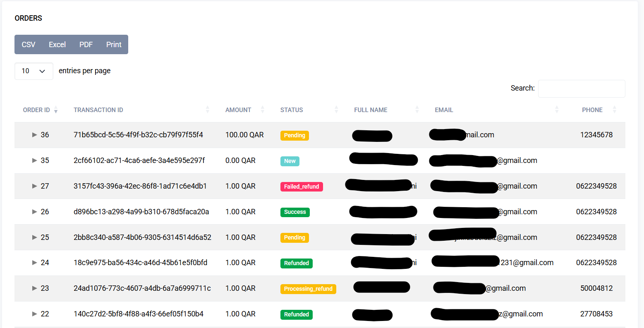Screen dimensions: 644x328
Task: Sort by Full Name column arrows
Action: coord(417,110)
